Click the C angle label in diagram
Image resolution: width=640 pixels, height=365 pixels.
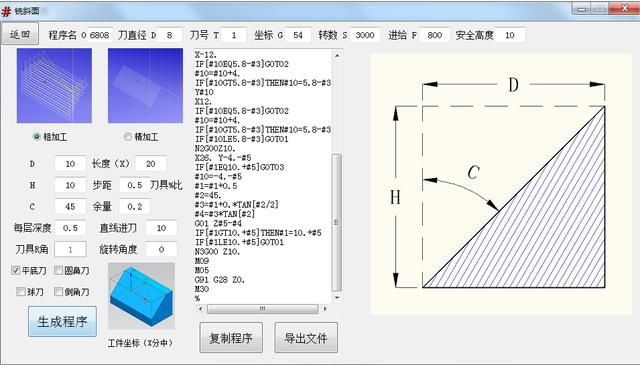click(473, 172)
